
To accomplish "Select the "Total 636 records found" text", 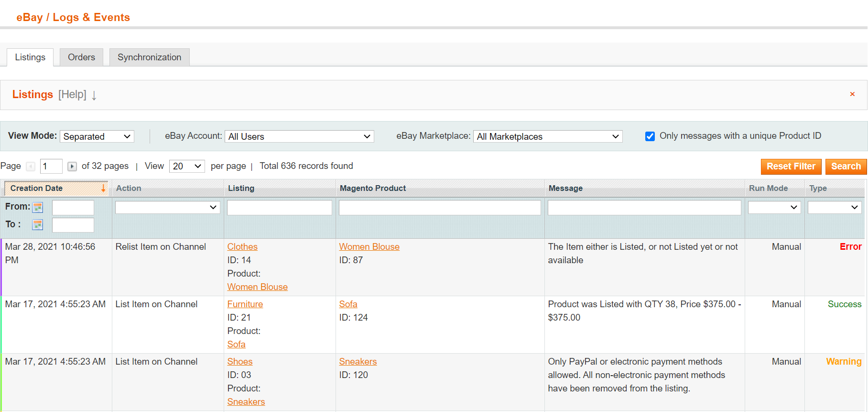I will [306, 166].
